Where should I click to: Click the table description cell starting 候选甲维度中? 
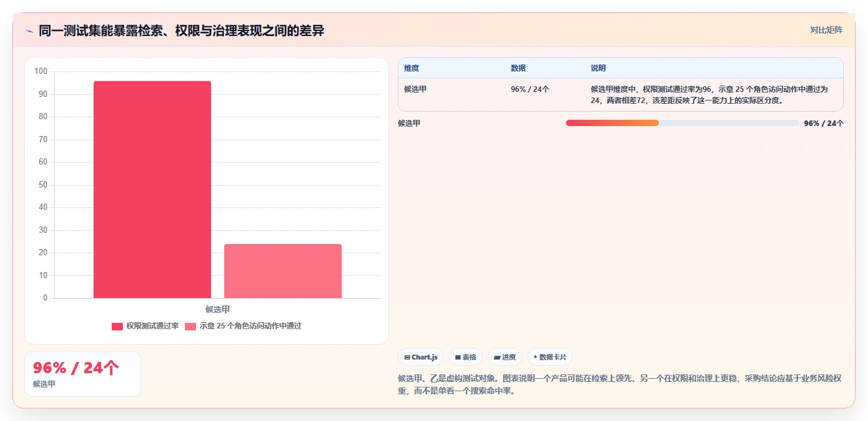pyautogui.click(x=709, y=94)
